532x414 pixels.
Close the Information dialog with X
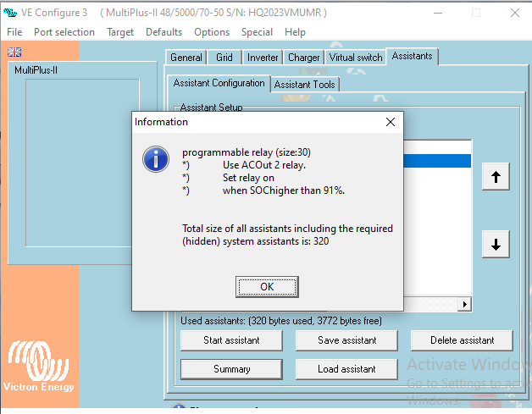point(391,122)
